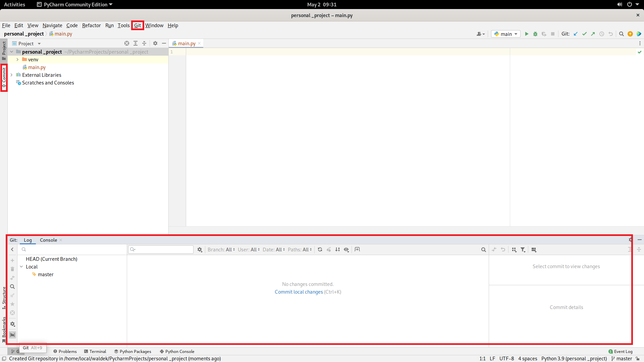This screenshot has height=362, width=644.
Task: Hide the Project panel with minus icon
Action: point(164,43)
